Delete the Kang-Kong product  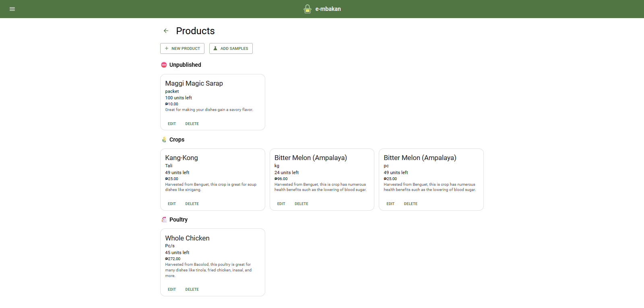click(x=192, y=204)
